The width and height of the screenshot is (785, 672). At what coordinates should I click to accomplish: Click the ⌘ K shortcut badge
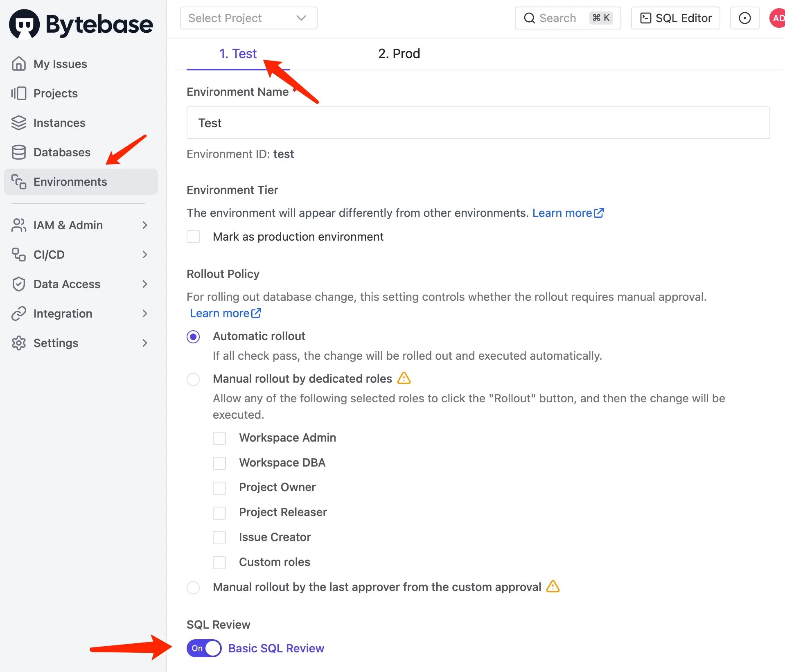click(x=601, y=18)
